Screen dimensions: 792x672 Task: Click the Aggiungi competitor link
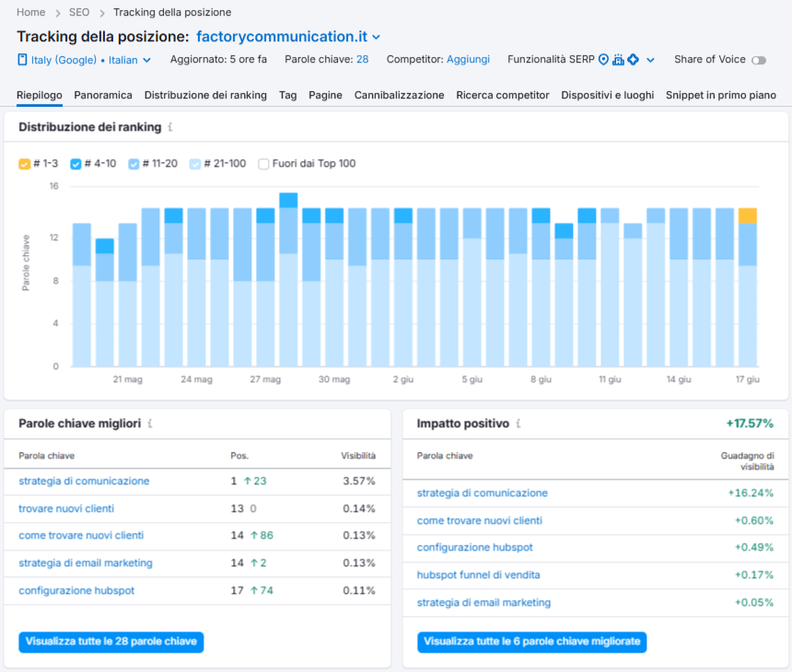(x=468, y=60)
